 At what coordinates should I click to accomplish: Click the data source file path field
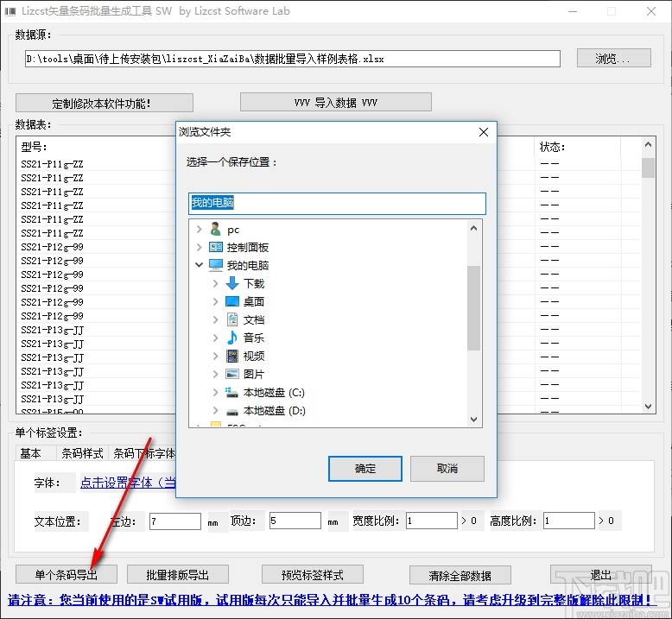pos(292,59)
